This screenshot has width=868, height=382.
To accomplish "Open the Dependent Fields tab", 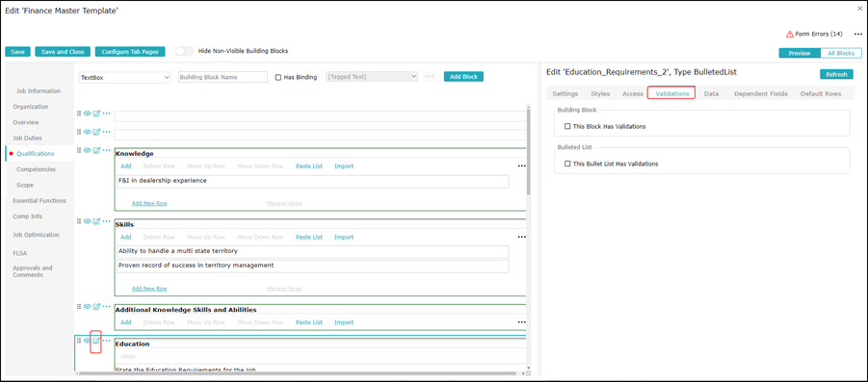I will pos(761,94).
